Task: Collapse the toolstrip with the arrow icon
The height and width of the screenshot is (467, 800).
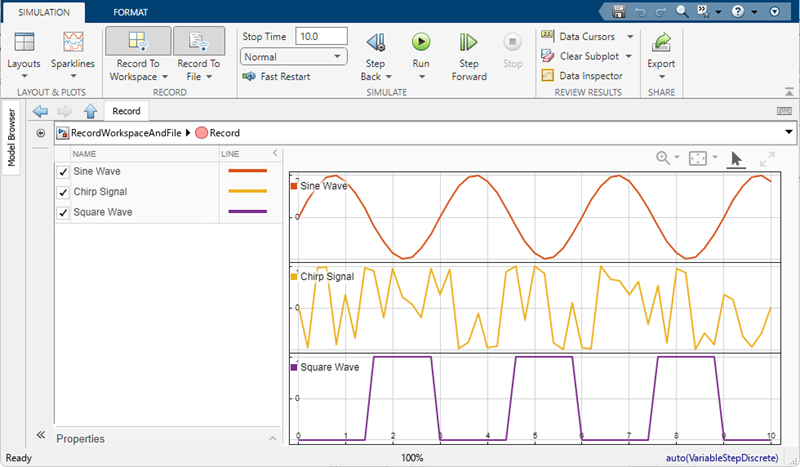Action: 789,92
